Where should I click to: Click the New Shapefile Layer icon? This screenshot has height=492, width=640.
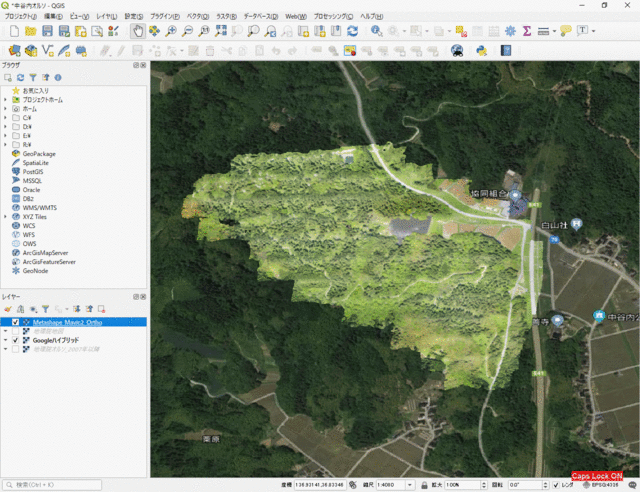[47, 51]
